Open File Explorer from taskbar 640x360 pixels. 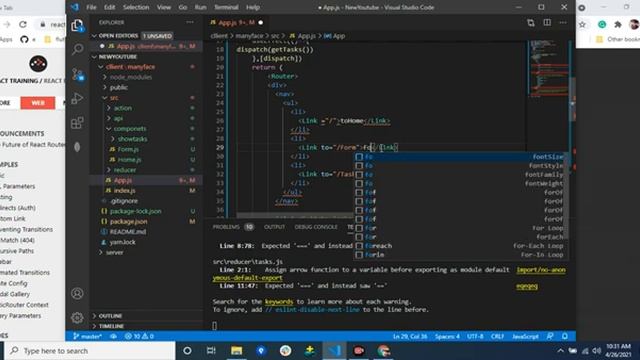point(236,351)
